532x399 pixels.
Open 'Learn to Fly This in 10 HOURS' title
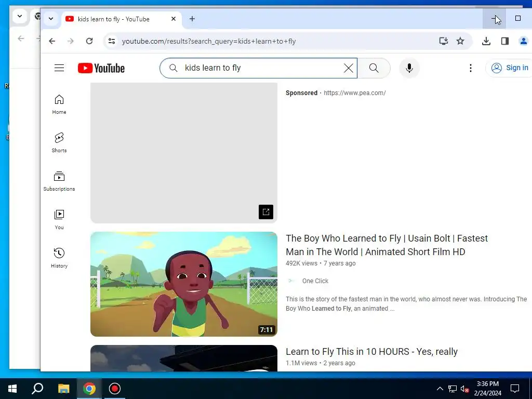tap(371, 352)
